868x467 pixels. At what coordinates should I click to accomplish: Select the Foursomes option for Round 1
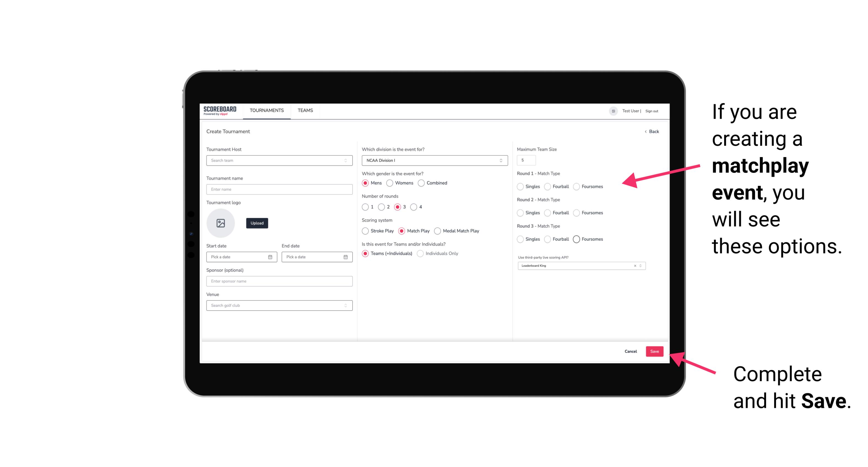pos(577,186)
